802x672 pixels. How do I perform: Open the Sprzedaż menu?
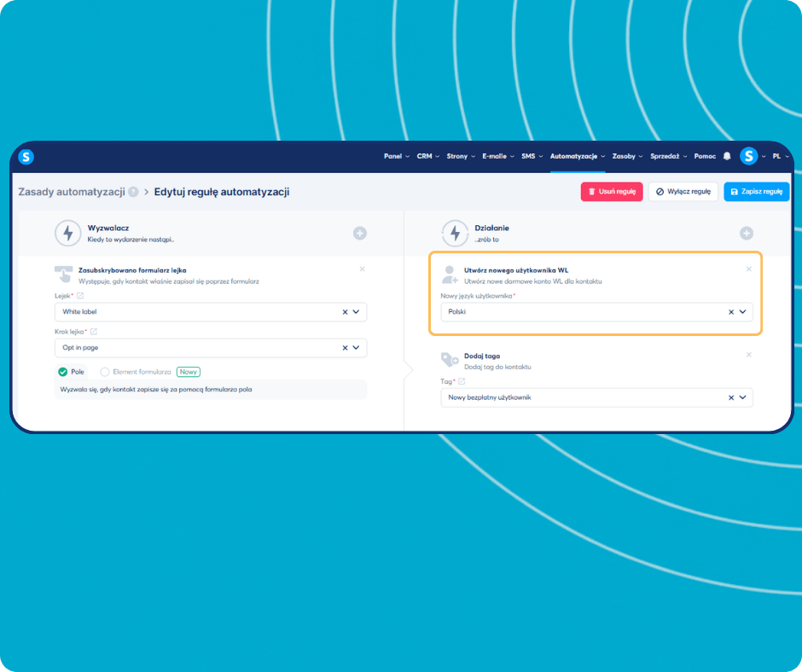pyautogui.click(x=669, y=157)
